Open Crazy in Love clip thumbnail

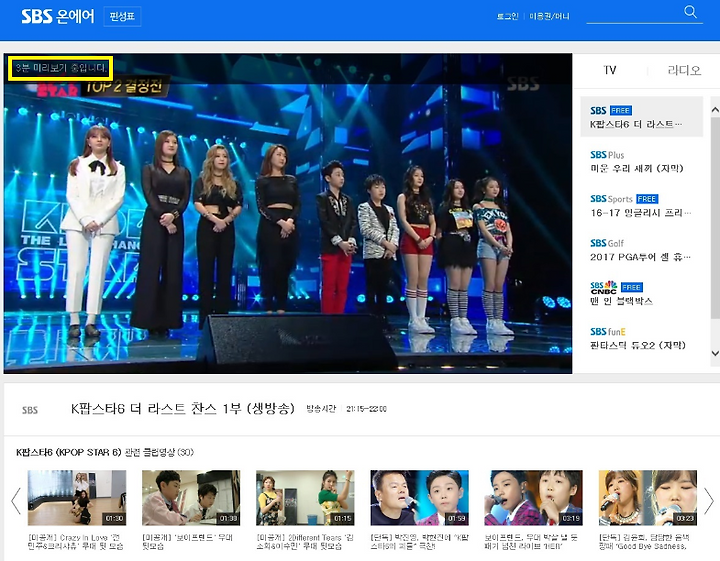pyautogui.click(x=77, y=498)
